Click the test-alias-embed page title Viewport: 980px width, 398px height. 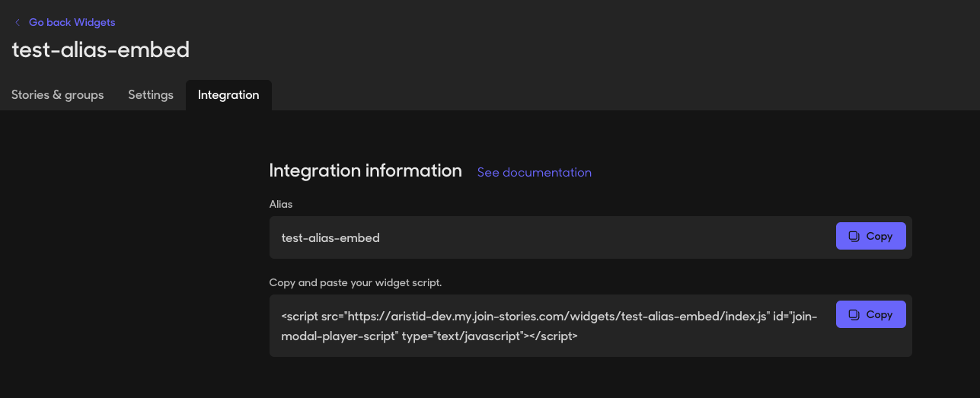click(101, 50)
